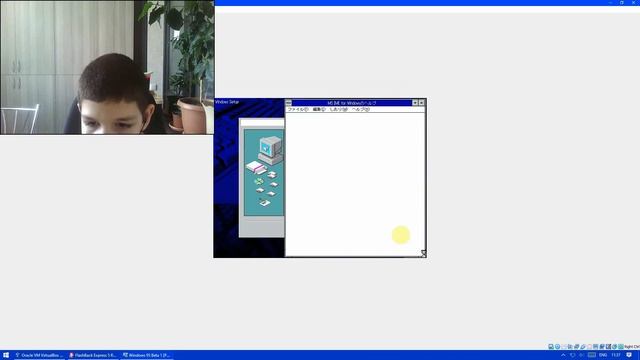Click the VirtualBox network status indicator
Screen dimensions: 640x360
[x=577, y=347]
